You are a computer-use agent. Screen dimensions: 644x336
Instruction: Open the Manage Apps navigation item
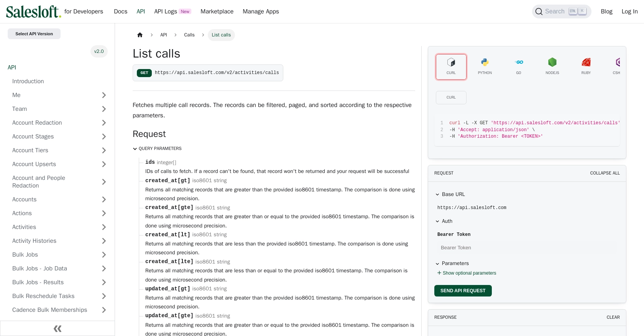point(261,12)
